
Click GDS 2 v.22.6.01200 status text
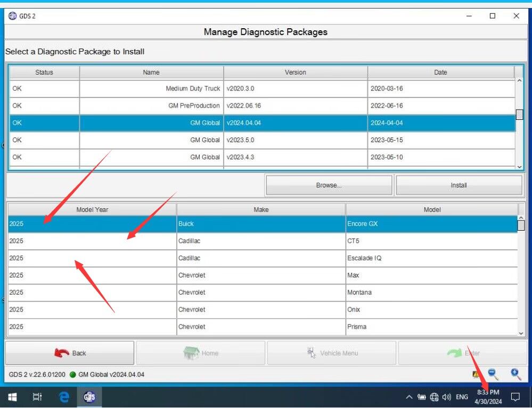(37, 375)
